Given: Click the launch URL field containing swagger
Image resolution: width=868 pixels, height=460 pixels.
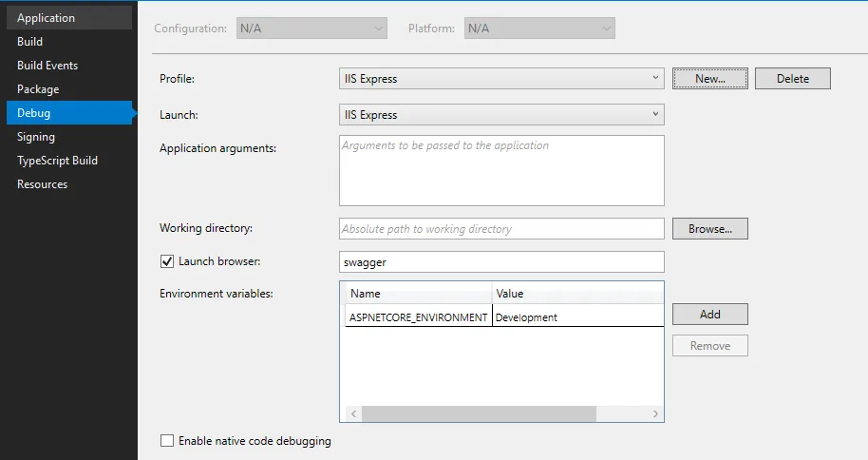Looking at the screenshot, I should coord(501,261).
